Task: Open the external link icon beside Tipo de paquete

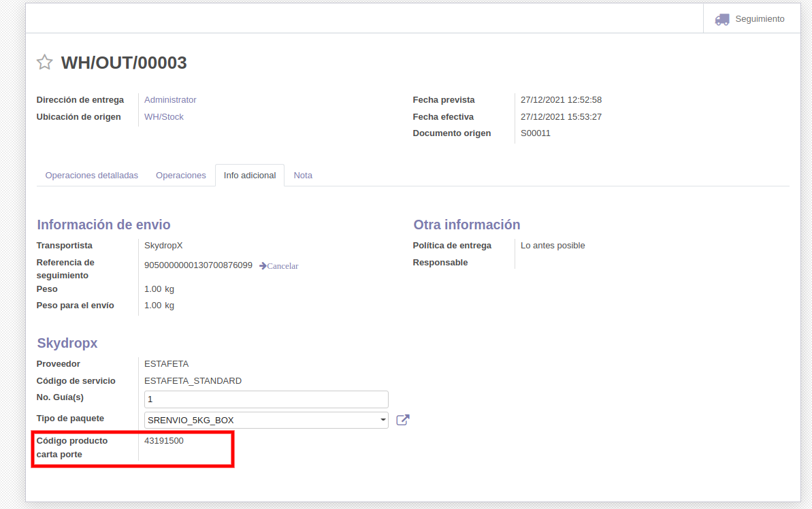Action: click(x=403, y=420)
